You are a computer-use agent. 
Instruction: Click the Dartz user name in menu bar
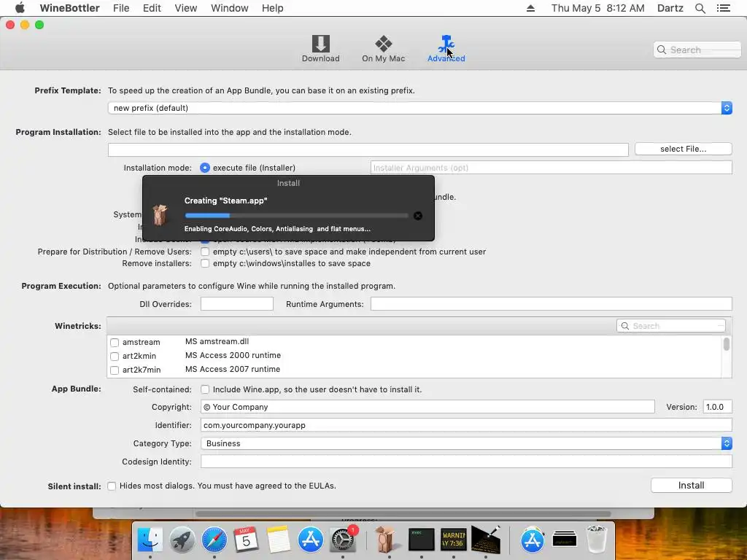pyautogui.click(x=670, y=8)
